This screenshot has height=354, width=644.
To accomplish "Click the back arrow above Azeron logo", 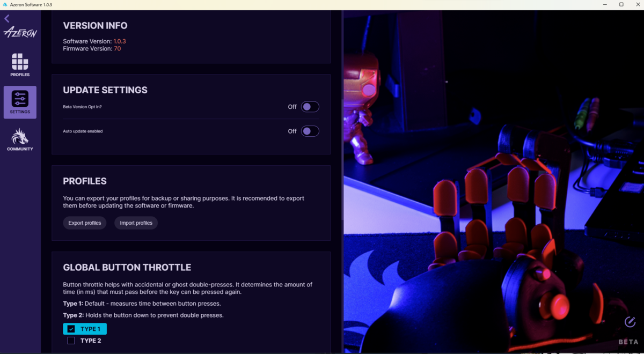I will [x=7, y=19].
